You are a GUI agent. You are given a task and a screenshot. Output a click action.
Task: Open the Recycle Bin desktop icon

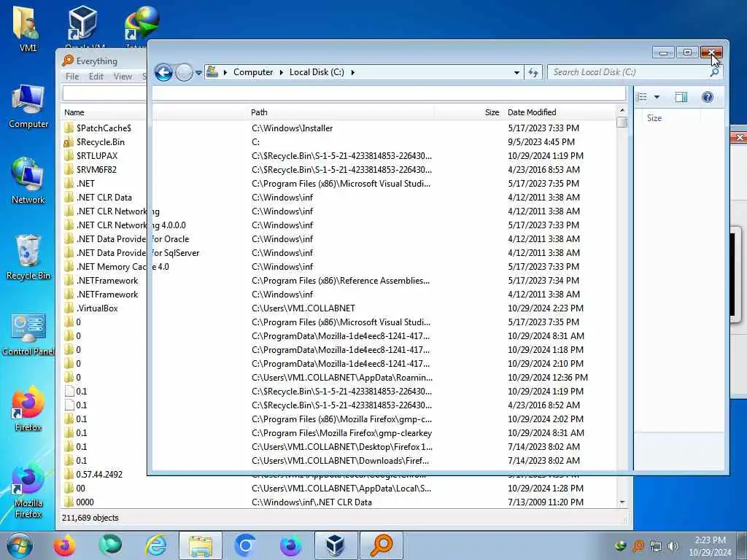[28, 257]
